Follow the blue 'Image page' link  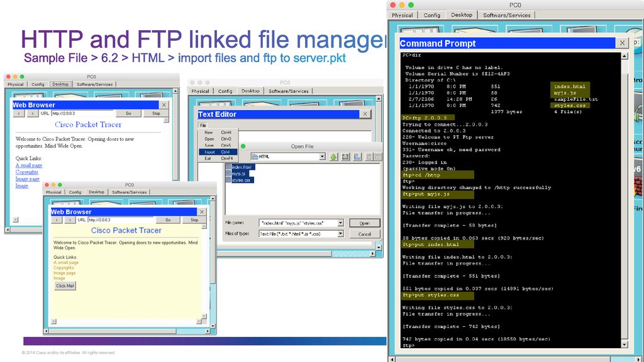tap(28, 179)
